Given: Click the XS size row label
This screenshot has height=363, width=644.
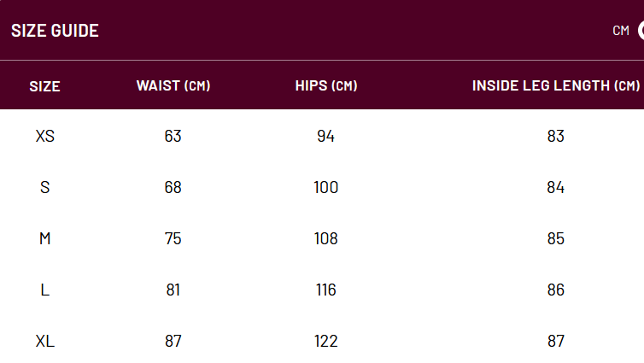Looking at the screenshot, I should click(44, 136).
